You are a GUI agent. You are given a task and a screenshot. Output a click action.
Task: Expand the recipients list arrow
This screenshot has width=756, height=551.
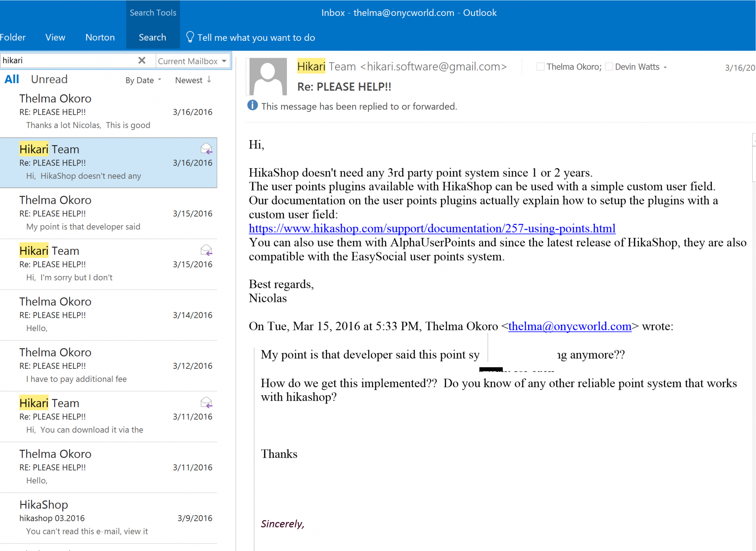click(x=665, y=67)
